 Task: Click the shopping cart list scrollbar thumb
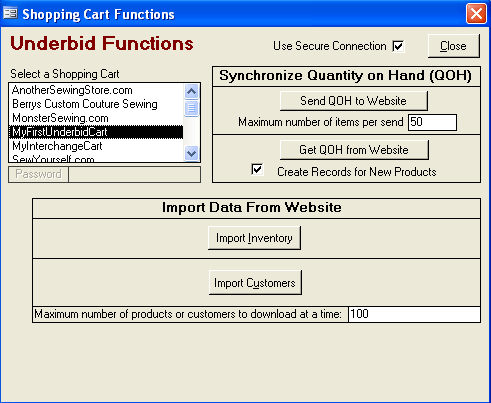point(192,108)
